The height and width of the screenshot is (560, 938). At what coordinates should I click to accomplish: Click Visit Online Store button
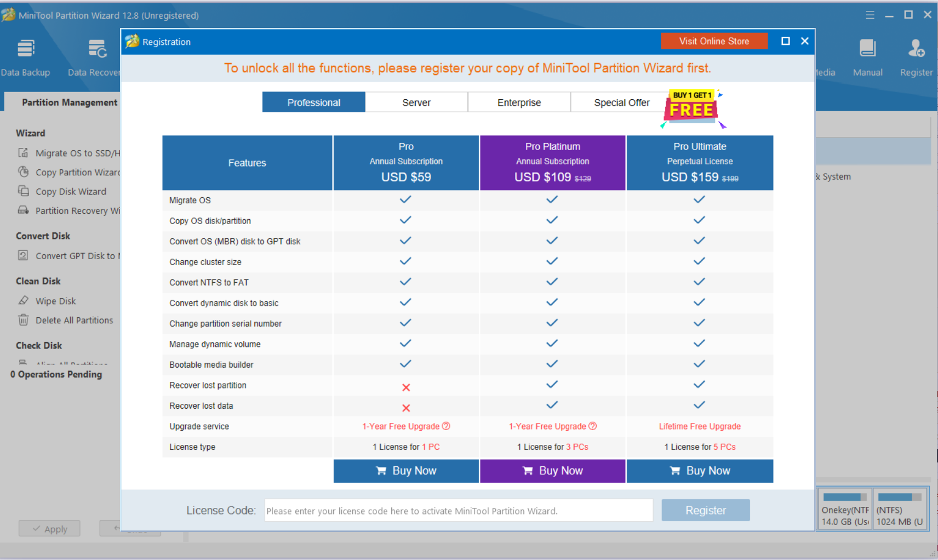point(714,41)
